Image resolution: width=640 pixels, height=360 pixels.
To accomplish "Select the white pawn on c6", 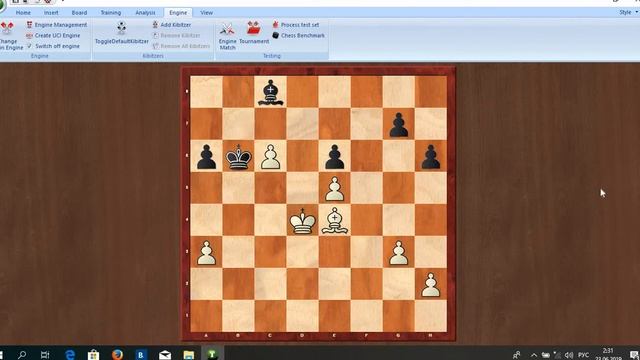I will 270,156.
